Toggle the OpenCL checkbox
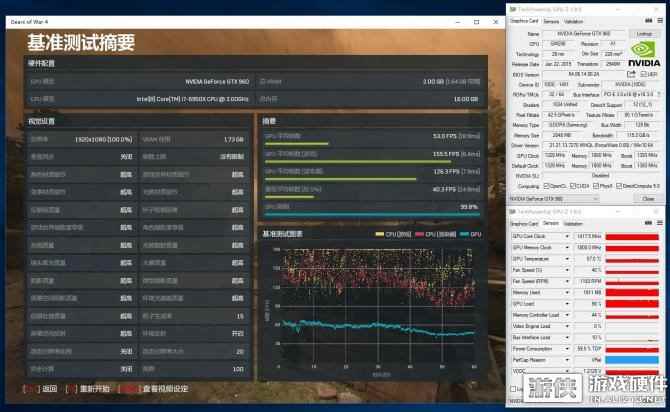 546,186
